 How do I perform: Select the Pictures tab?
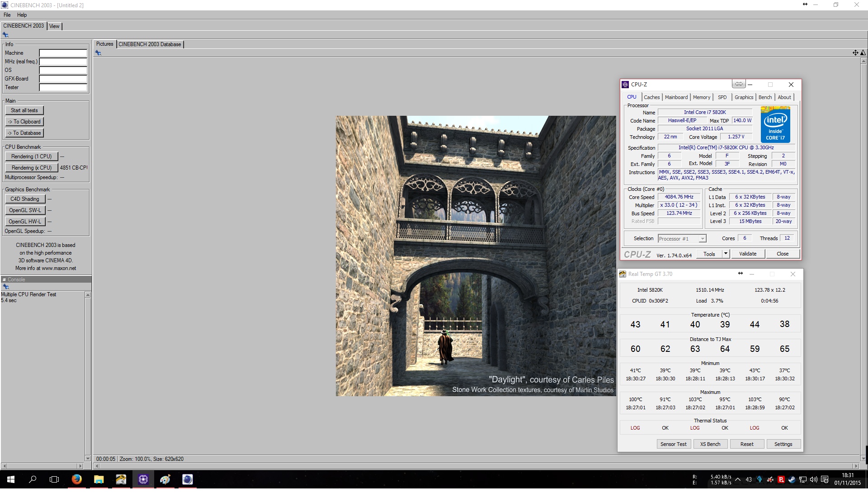[x=104, y=44]
